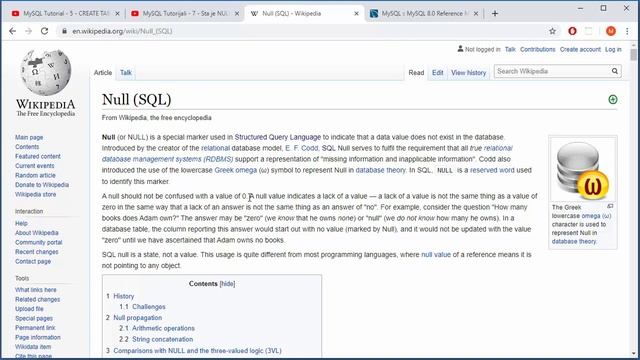
Task: Open Special pages link
Action: coord(34,318)
